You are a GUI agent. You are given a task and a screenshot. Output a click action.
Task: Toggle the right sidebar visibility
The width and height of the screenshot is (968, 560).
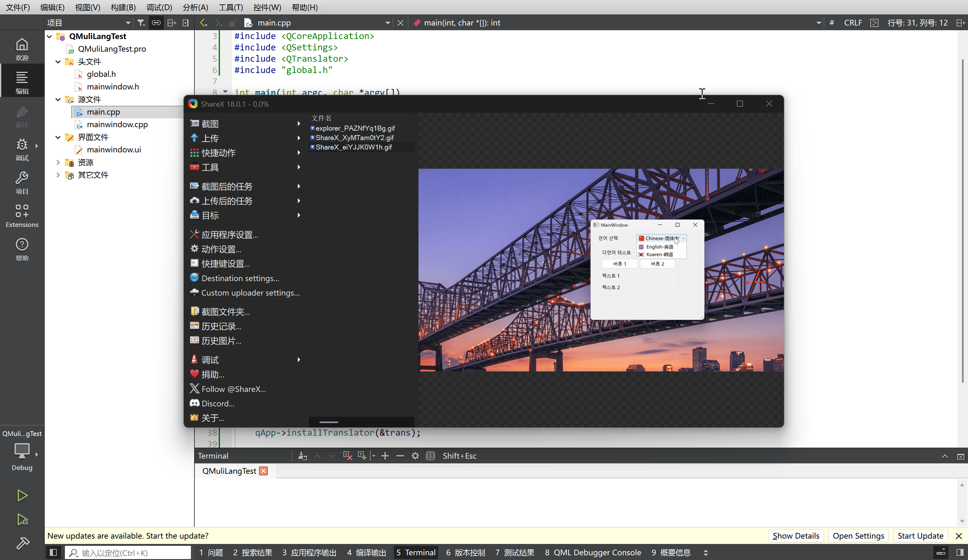pos(959,552)
